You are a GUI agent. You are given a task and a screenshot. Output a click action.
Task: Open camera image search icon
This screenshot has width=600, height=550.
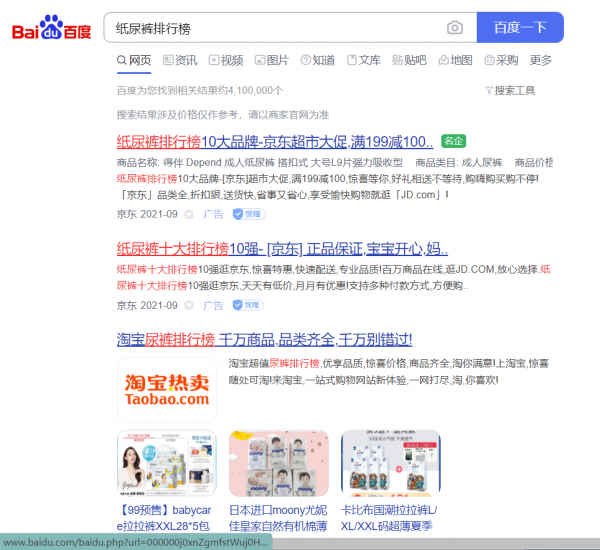pos(455,27)
